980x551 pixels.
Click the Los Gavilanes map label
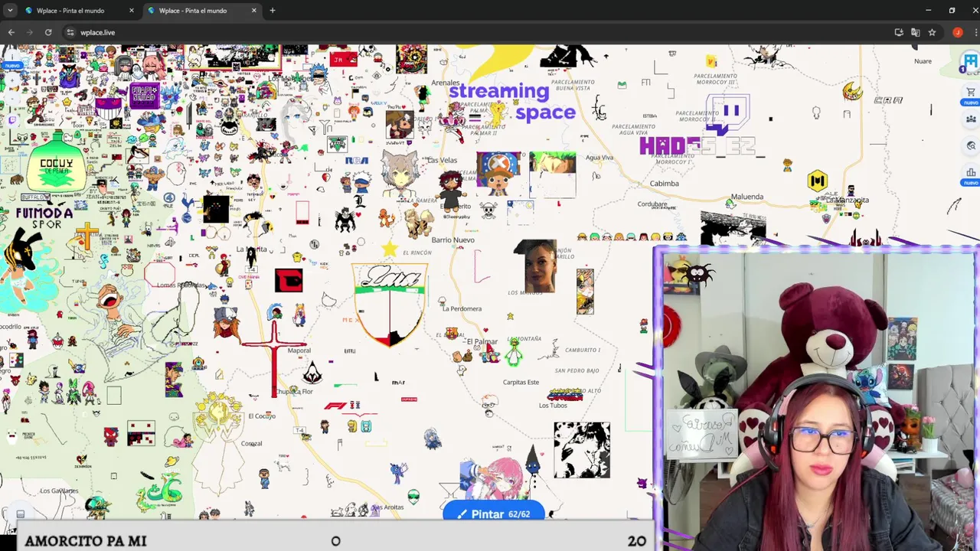pos(59,491)
